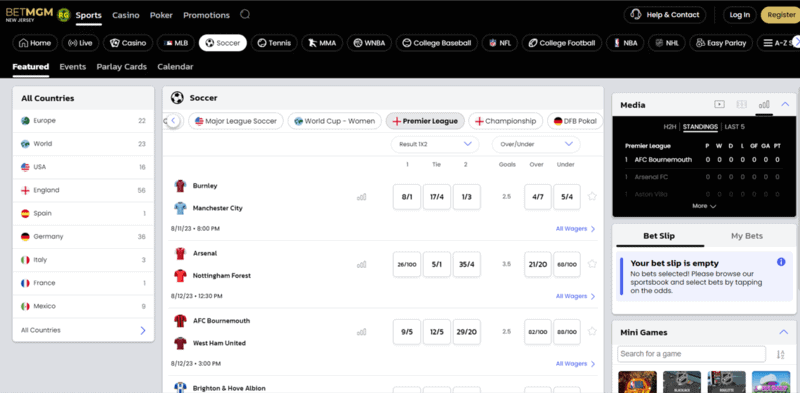Open Help & Contact
Viewport: 800px width, 393px height.
[665, 15]
